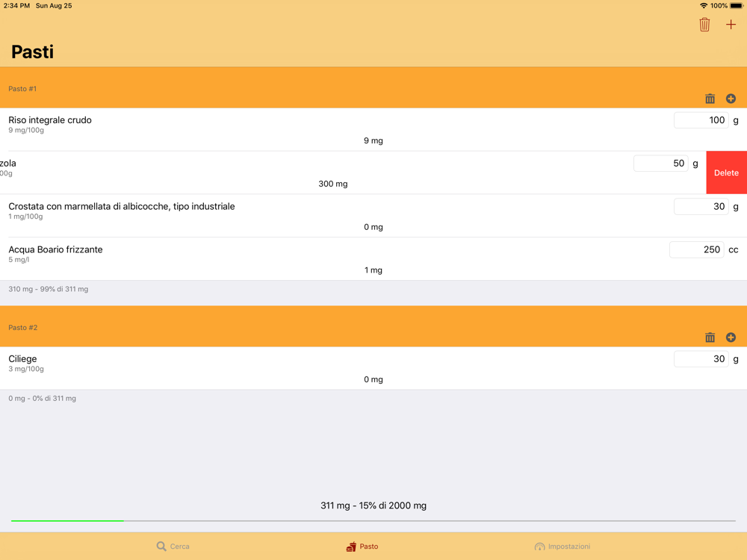This screenshot has height=560, width=747.
Task: Add a food to Pasto #1
Action: coord(731,99)
